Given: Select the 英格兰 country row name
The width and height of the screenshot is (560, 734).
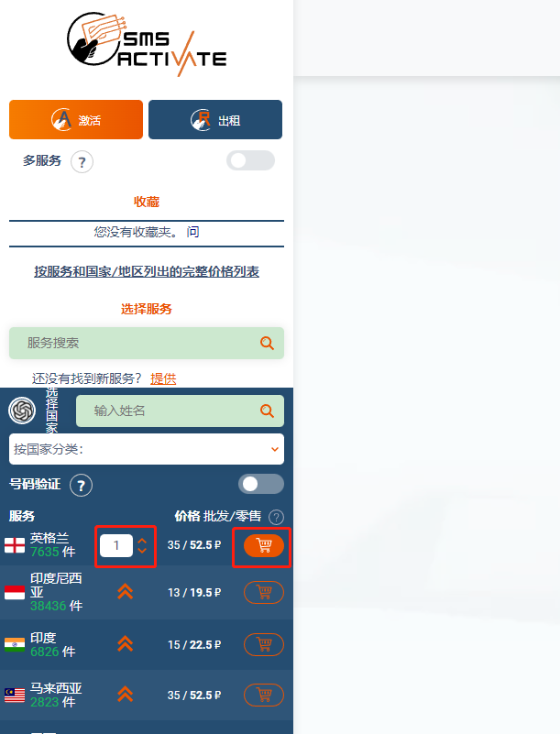Looking at the screenshot, I should pyautogui.click(x=49, y=538).
